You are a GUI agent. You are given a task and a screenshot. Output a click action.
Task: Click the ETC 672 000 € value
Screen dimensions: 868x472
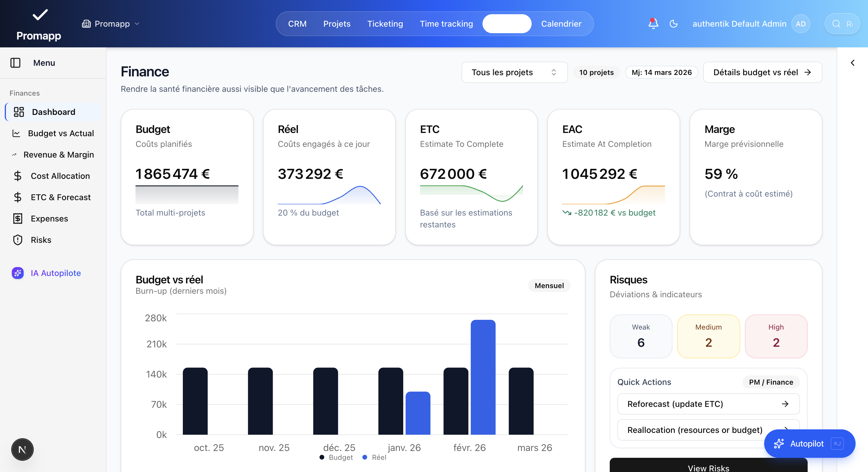coord(453,174)
